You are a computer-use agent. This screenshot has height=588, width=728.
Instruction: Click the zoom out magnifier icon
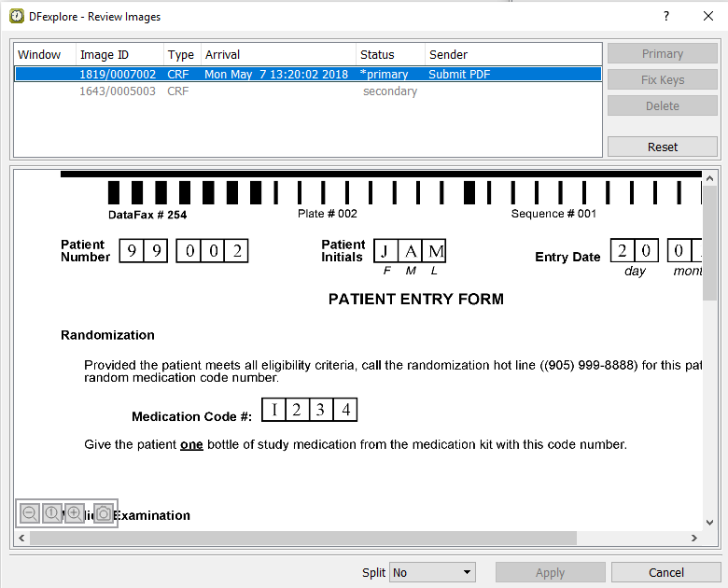[x=30, y=513]
